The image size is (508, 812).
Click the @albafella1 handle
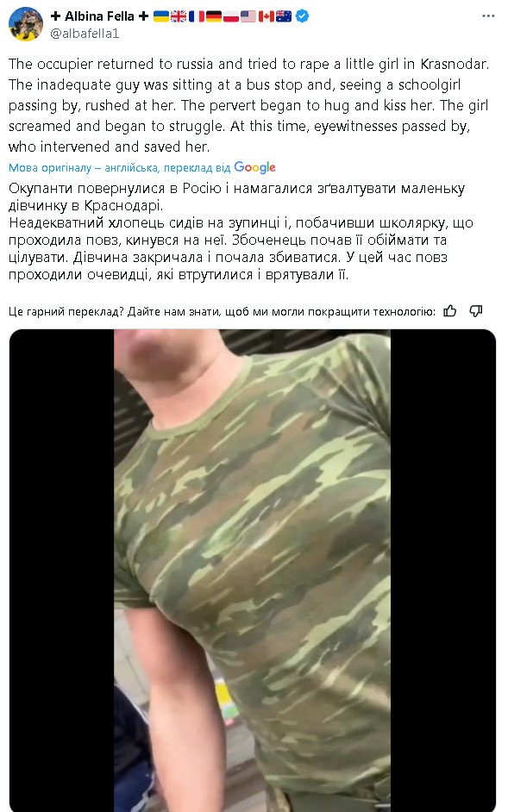85,33
